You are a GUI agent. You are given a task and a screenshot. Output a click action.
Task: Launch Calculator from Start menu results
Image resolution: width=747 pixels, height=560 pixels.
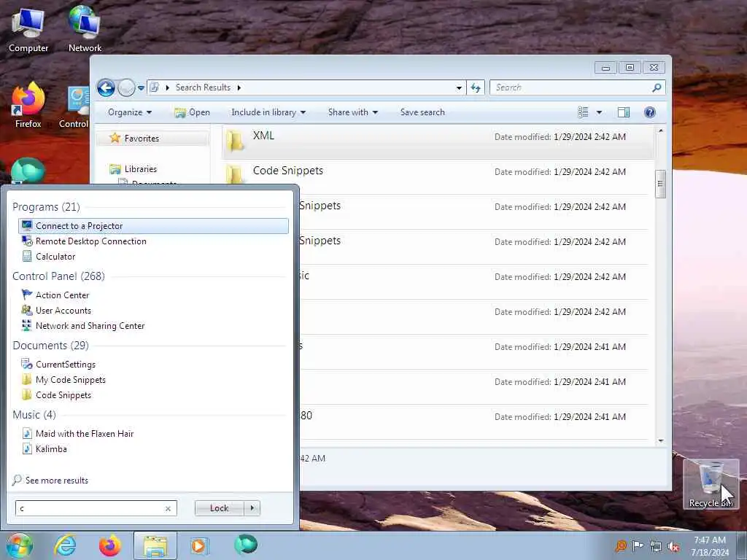[x=153, y=257]
